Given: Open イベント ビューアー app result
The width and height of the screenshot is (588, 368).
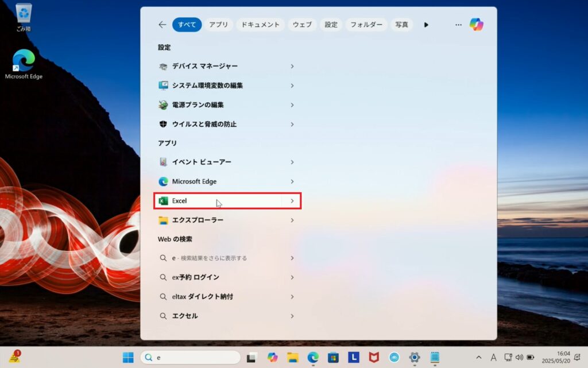Looking at the screenshot, I should click(227, 162).
